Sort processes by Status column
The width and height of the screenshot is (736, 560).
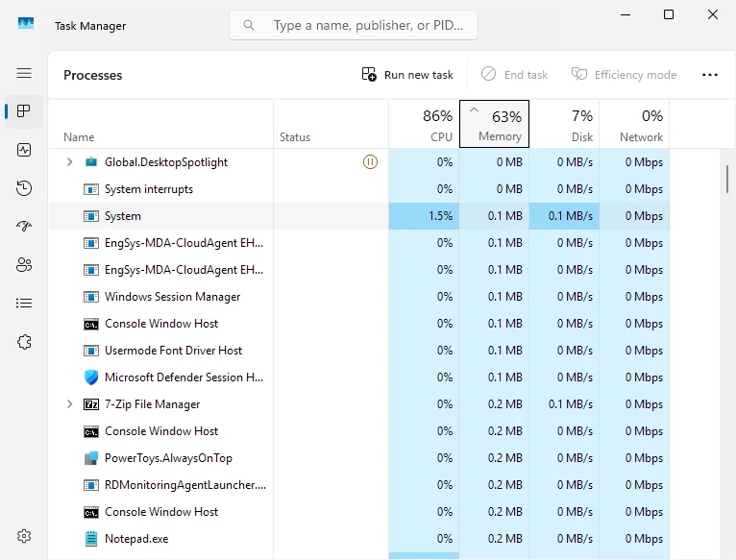tap(331, 124)
